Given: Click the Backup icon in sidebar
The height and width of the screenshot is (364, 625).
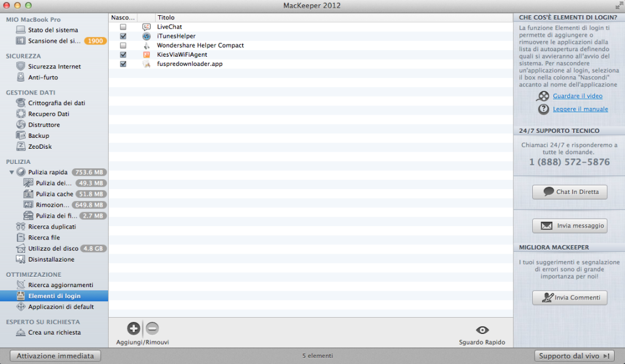Looking at the screenshot, I should 21,135.
